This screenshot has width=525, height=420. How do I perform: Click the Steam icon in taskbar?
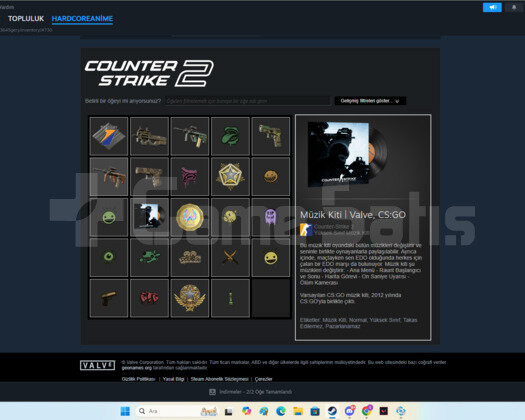332,411
